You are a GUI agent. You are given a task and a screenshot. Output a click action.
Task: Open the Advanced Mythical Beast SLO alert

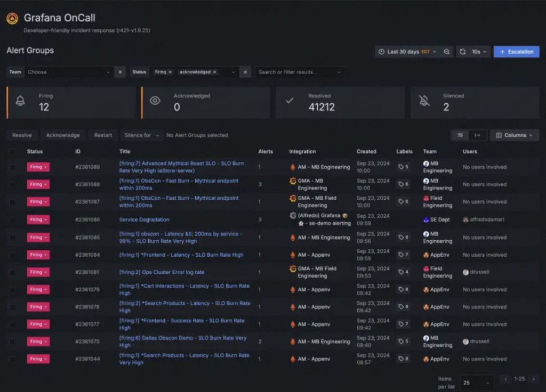pos(181,167)
